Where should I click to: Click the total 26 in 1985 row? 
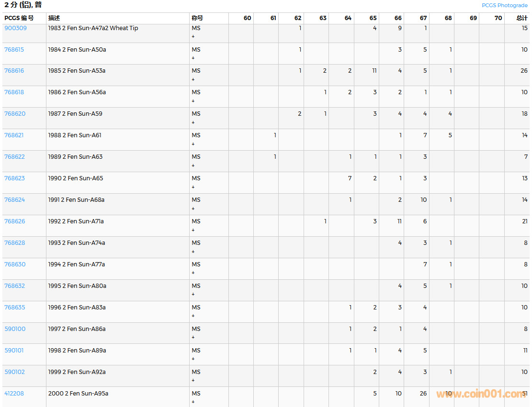[x=524, y=71]
